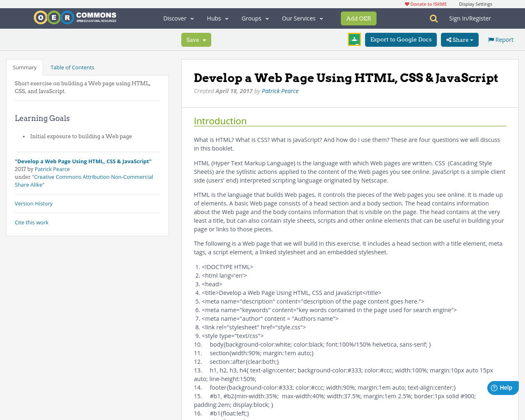
Task: Open the Groups menu
Action: pyautogui.click(x=255, y=18)
